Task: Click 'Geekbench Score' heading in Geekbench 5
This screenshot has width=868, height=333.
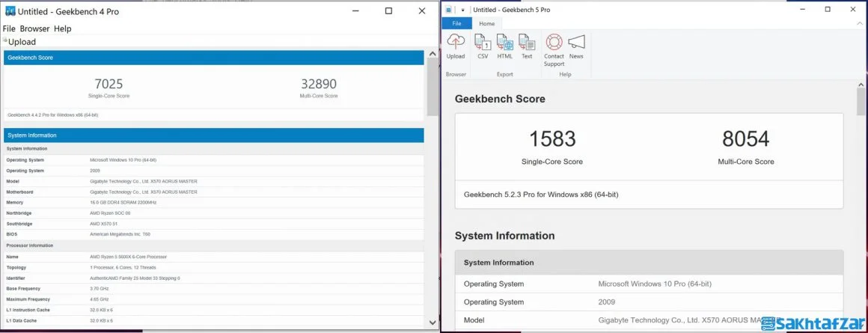Action: [x=500, y=99]
